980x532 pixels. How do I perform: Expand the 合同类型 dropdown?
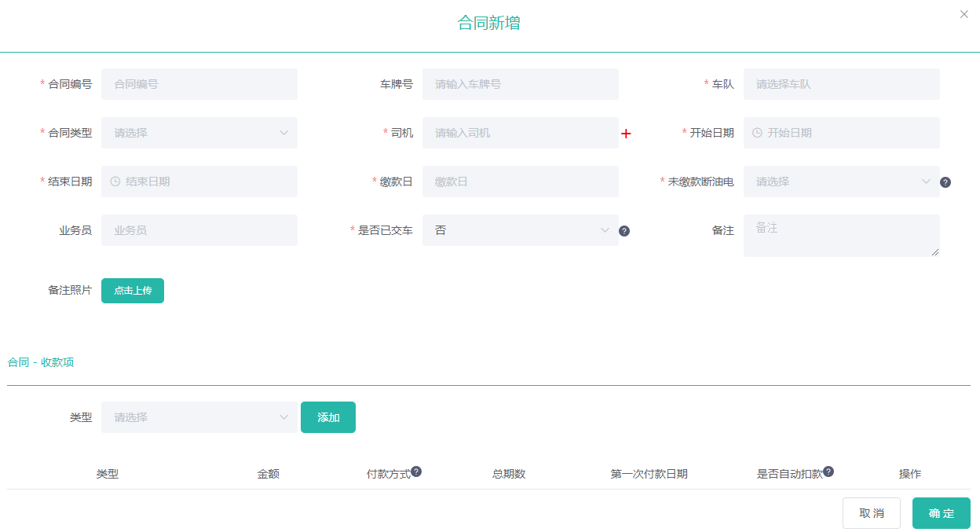coord(199,133)
